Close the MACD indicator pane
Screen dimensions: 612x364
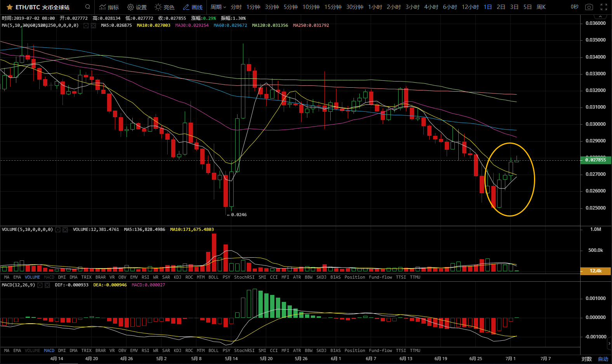[x=47, y=285]
